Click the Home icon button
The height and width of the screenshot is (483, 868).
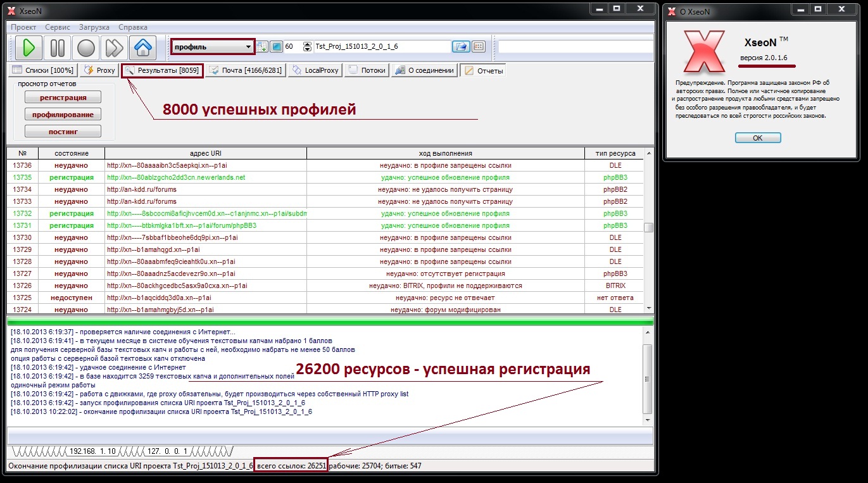pyautogui.click(x=143, y=48)
